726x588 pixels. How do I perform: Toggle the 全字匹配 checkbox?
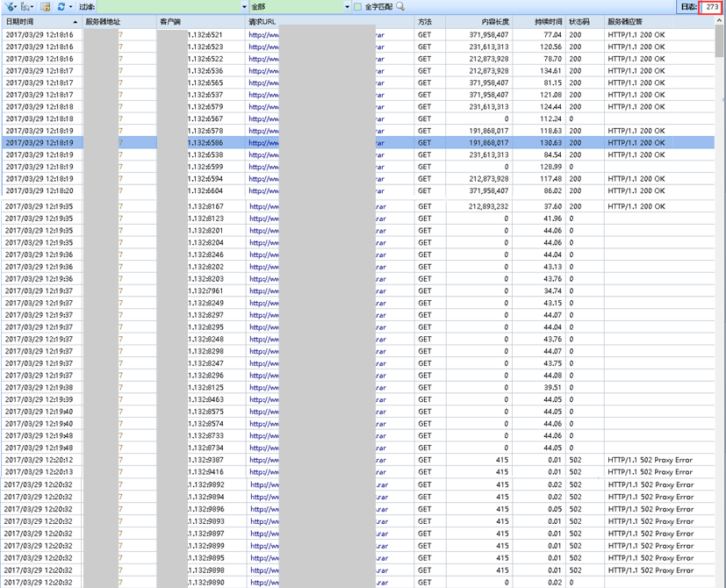[358, 7]
